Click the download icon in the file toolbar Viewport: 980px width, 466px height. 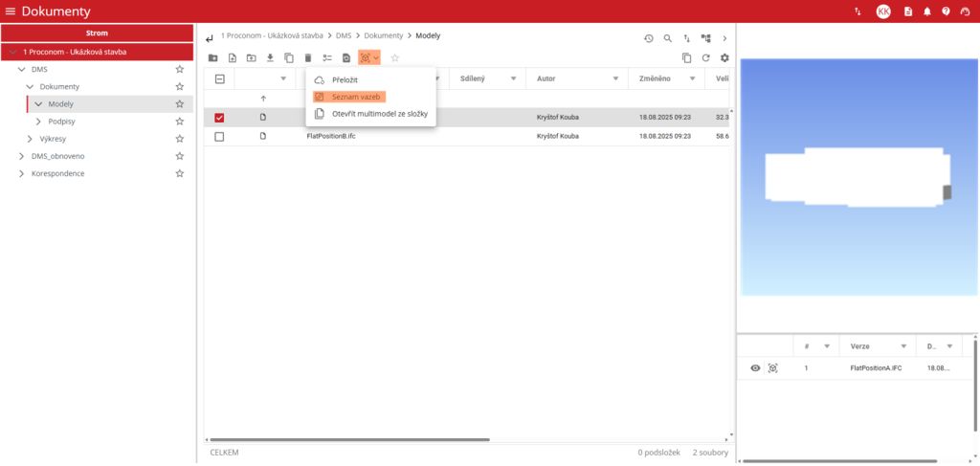point(270,58)
